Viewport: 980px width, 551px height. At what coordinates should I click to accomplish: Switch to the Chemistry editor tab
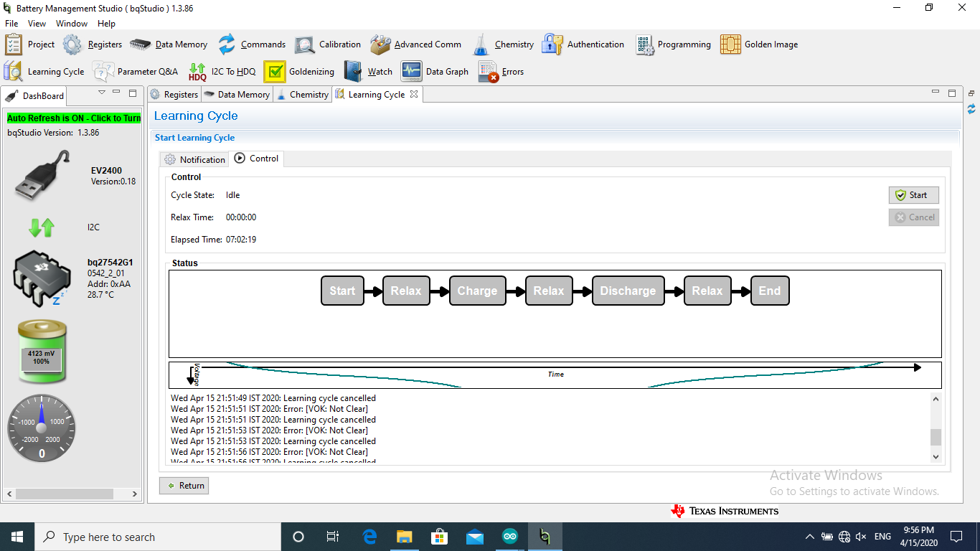[x=303, y=95]
